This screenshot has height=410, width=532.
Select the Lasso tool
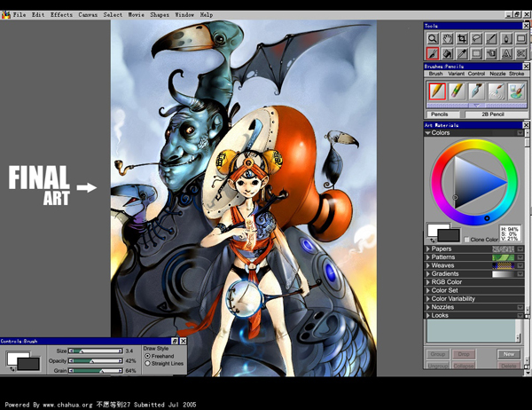477,39
